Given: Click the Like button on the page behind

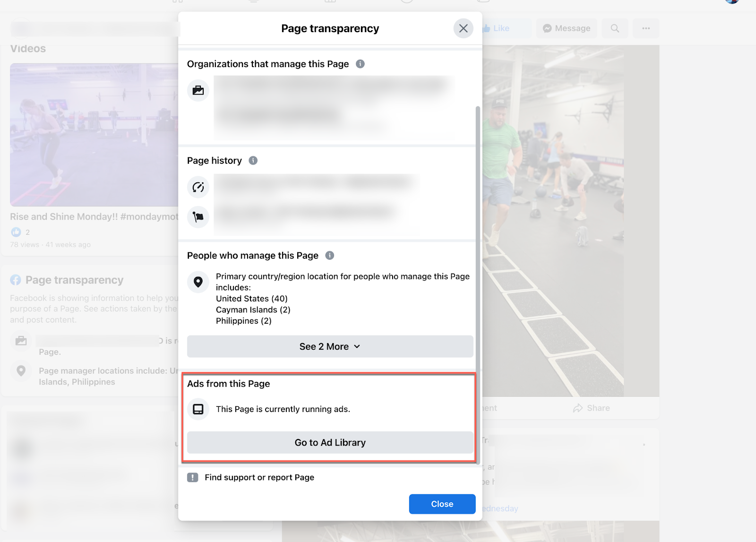Looking at the screenshot, I should pyautogui.click(x=506, y=28).
